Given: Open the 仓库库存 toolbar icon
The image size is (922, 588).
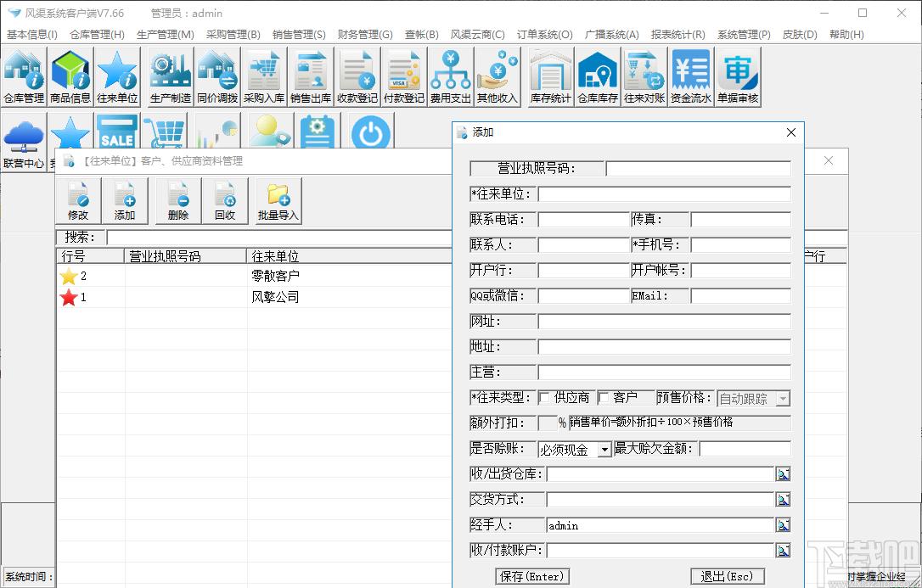Looking at the screenshot, I should click(598, 77).
